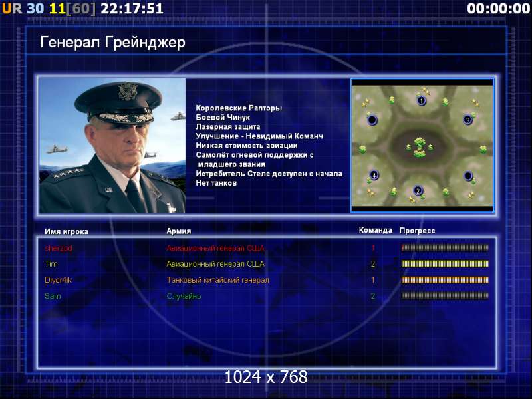This screenshot has height=399, width=532.
Task: Click team number in Diyor4ik's row
Action: pos(373,280)
